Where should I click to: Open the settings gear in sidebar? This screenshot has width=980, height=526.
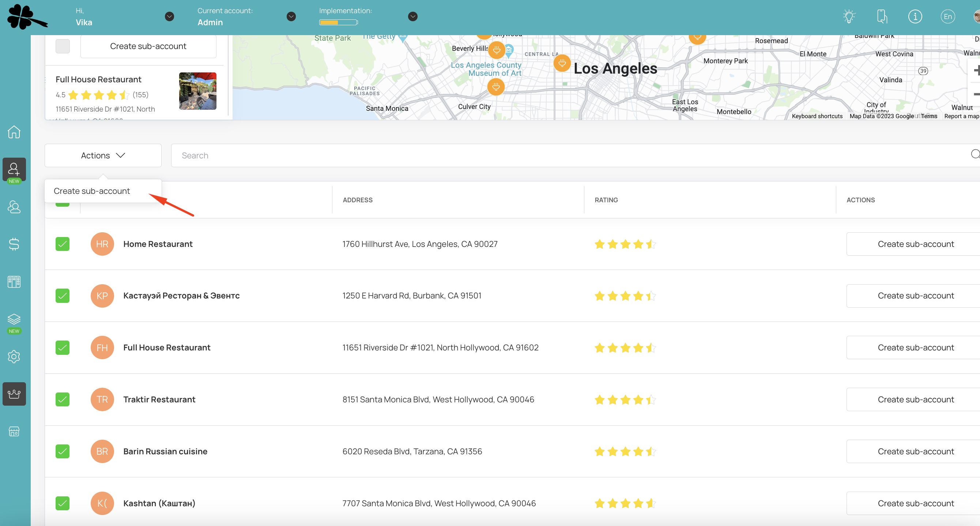[14, 357]
